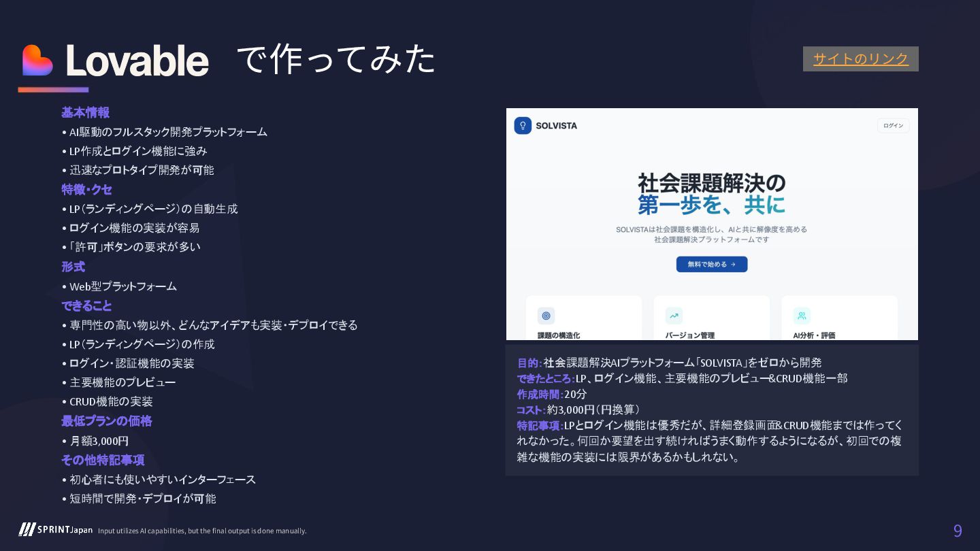Image resolution: width=980 pixels, height=551 pixels.
Task: Click the slide page number 9
Action: coord(958,531)
